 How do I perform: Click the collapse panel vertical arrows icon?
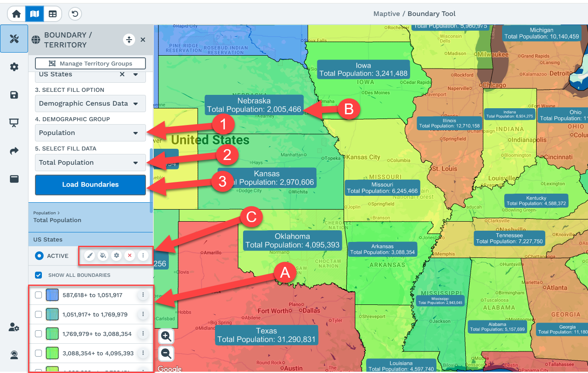pos(129,40)
